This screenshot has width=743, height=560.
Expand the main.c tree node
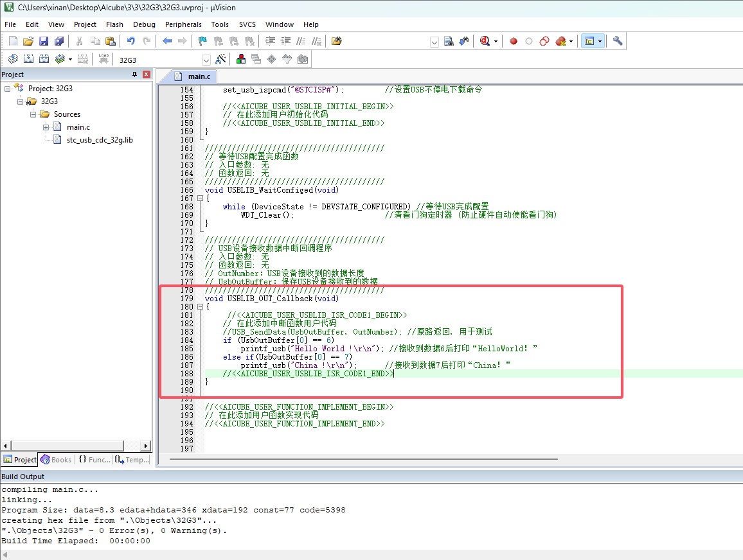(x=46, y=127)
